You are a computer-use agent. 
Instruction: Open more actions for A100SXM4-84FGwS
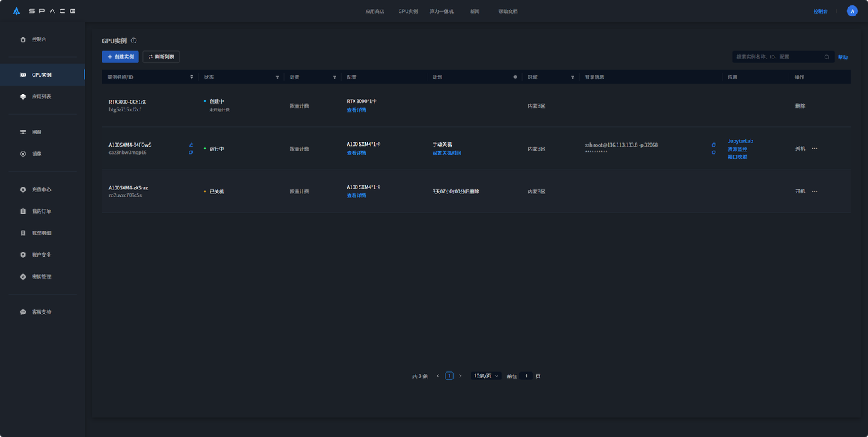(814, 149)
